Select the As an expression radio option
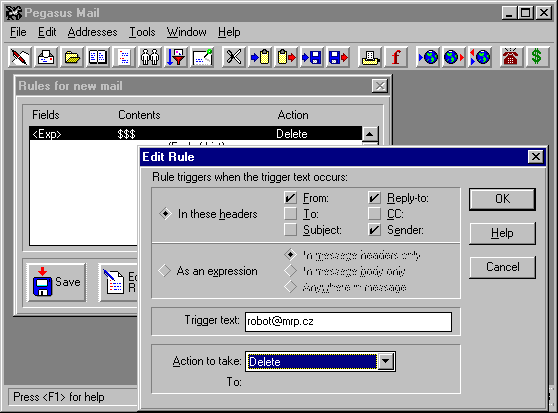This screenshot has width=558, height=413. tap(165, 271)
